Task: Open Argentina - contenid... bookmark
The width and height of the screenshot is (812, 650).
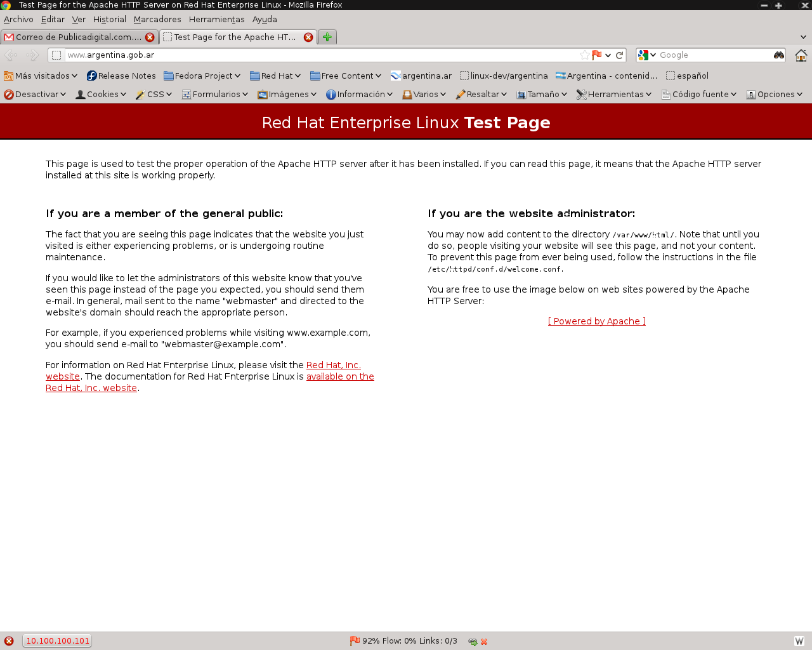Action: (x=606, y=76)
